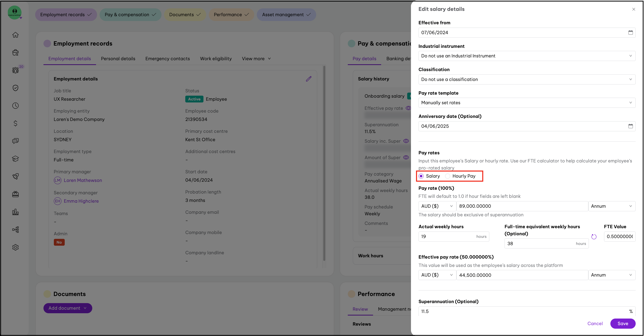The height and width of the screenshot is (336, 644).
Task: Open the Emergency contacts tab
Action: [168, 59]
